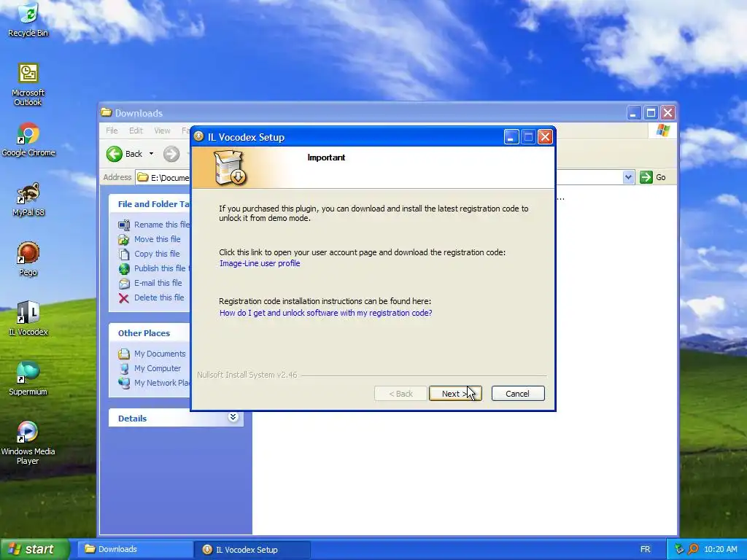Close the Downloads window

pos(668,113)
